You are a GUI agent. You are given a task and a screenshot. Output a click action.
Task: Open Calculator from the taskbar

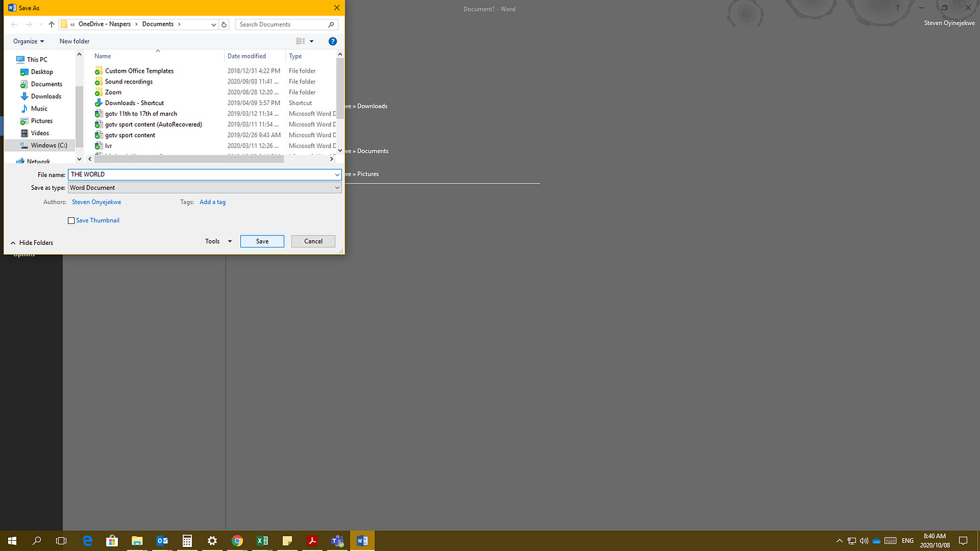(x=186, y=540)
